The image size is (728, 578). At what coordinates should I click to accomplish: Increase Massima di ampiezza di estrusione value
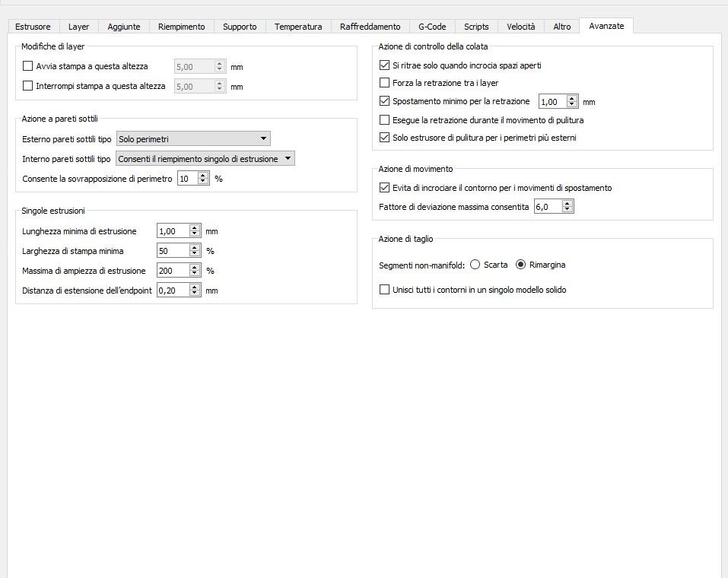click(195, 268)
